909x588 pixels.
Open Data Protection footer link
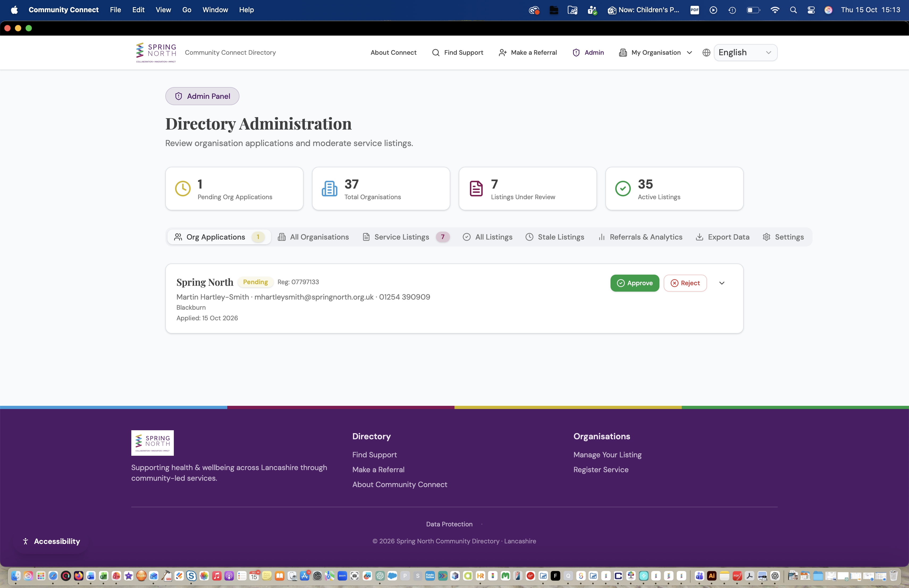click(x=449, y=524)
